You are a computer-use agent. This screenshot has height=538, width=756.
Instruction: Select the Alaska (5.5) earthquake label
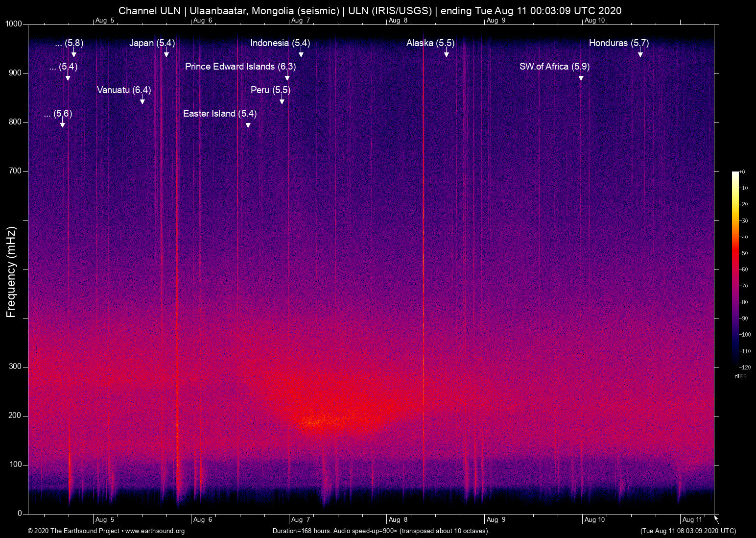(x=430, y=43)
